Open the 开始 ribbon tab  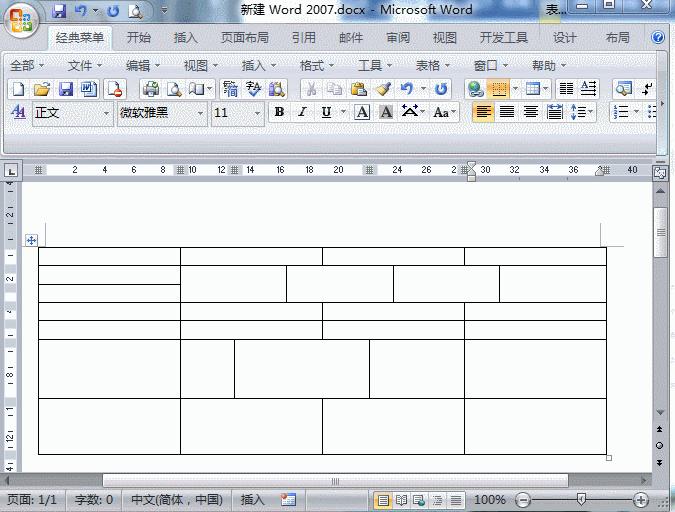[x=139, y=38]
